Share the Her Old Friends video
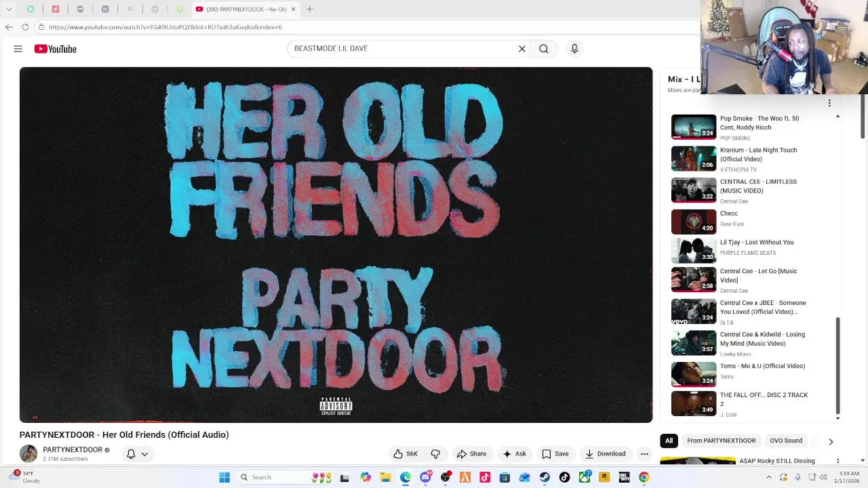 tap(471, 454)
